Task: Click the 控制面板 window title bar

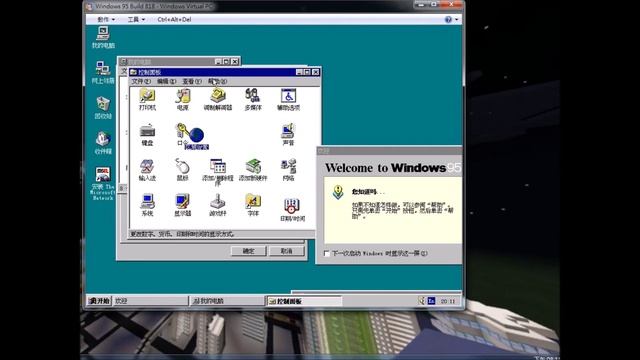Action: click(224, 72)
